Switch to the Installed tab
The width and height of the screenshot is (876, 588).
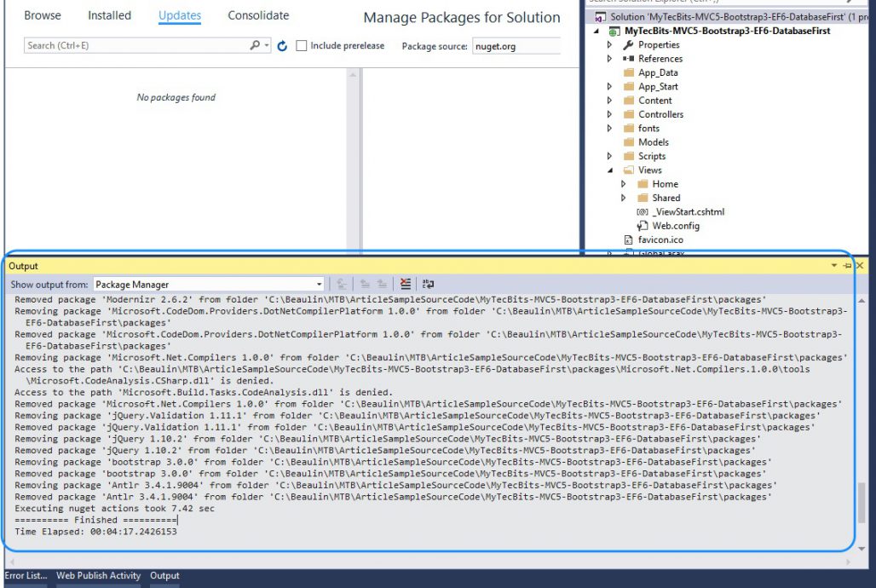(109, 15)
